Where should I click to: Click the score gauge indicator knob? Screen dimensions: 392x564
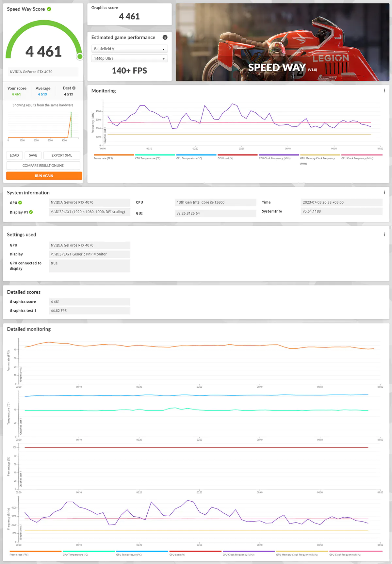[x=80, y=57]
